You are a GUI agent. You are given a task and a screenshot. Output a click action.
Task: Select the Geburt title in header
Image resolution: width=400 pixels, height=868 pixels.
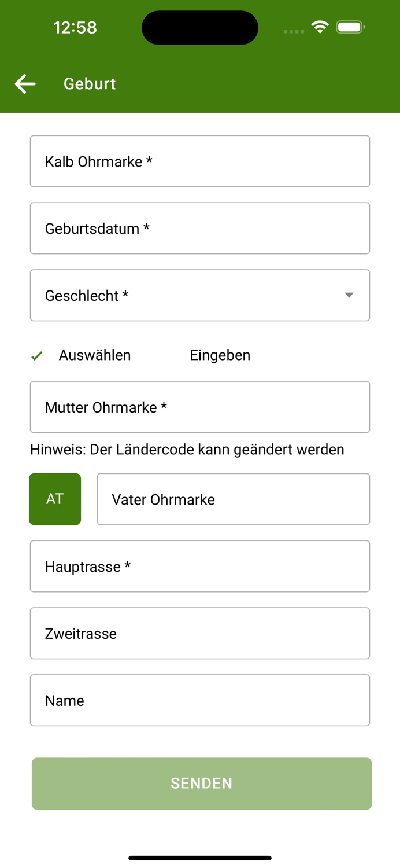(90, 83)
